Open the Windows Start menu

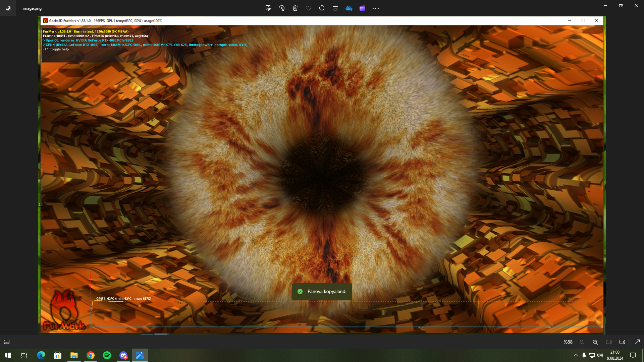pos(8,355)
